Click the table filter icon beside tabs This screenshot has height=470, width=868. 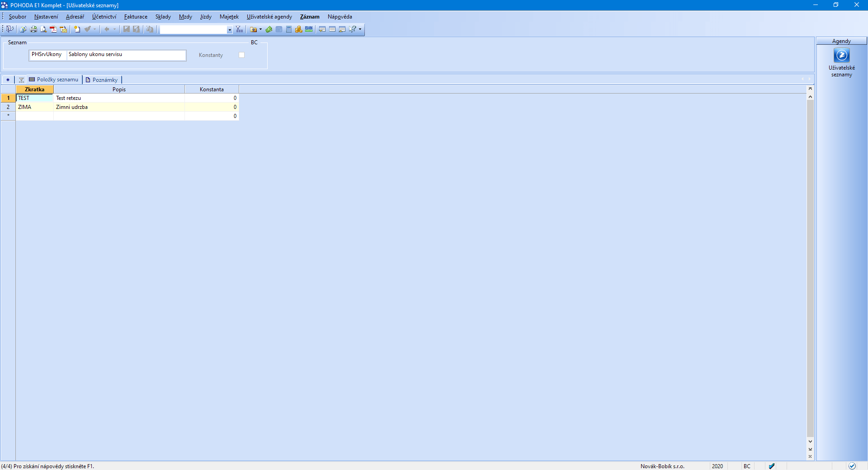click(x=21, y=80)
